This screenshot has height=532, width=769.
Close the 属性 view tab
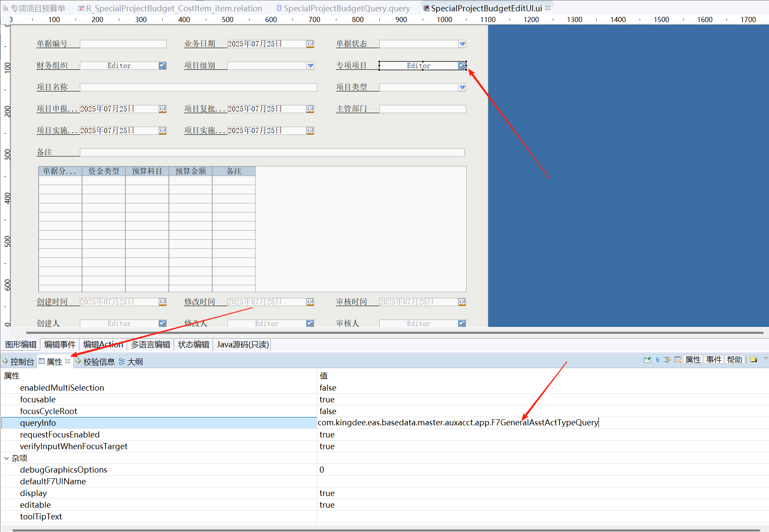pyautogui.click(x=68, y=361)
